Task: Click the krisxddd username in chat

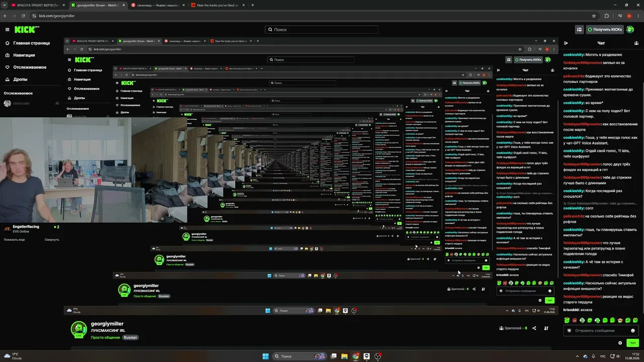Action: point(571,310)
